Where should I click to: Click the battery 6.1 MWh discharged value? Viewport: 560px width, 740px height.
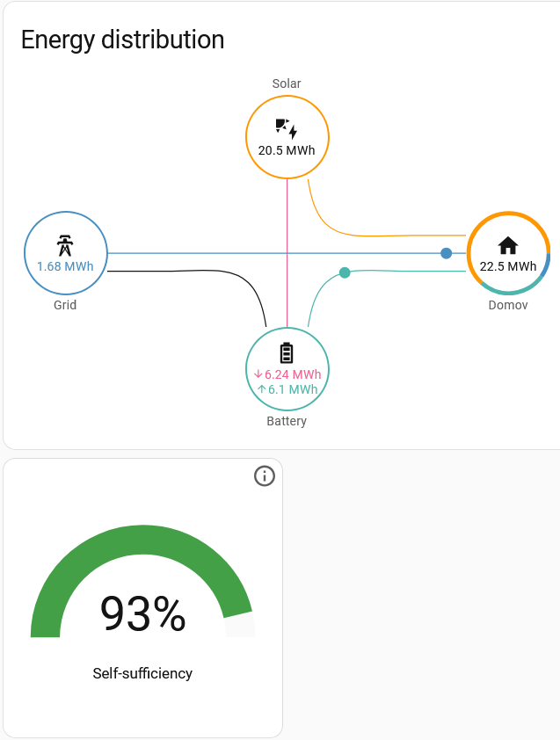(293, 389)
